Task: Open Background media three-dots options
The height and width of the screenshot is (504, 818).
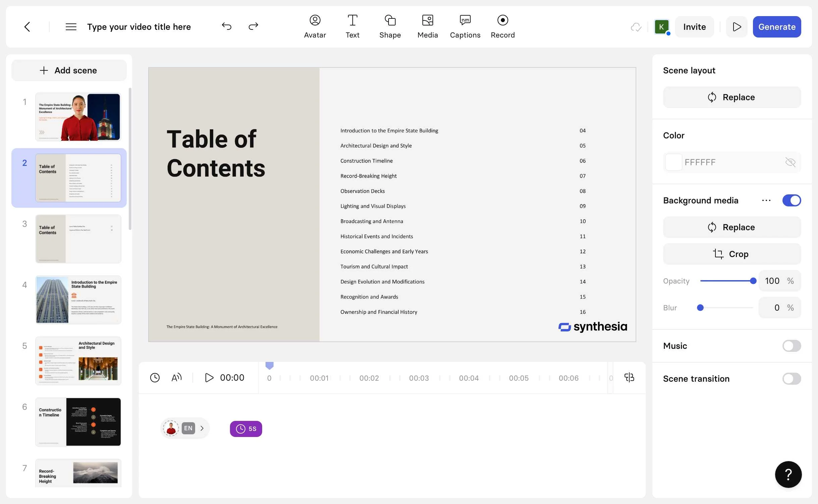Action: click(x=766, y=200)
